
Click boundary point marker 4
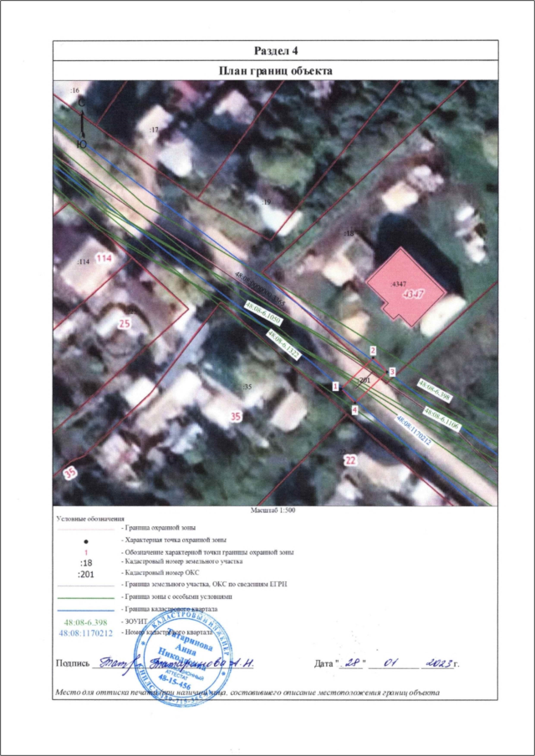(354, 410)
